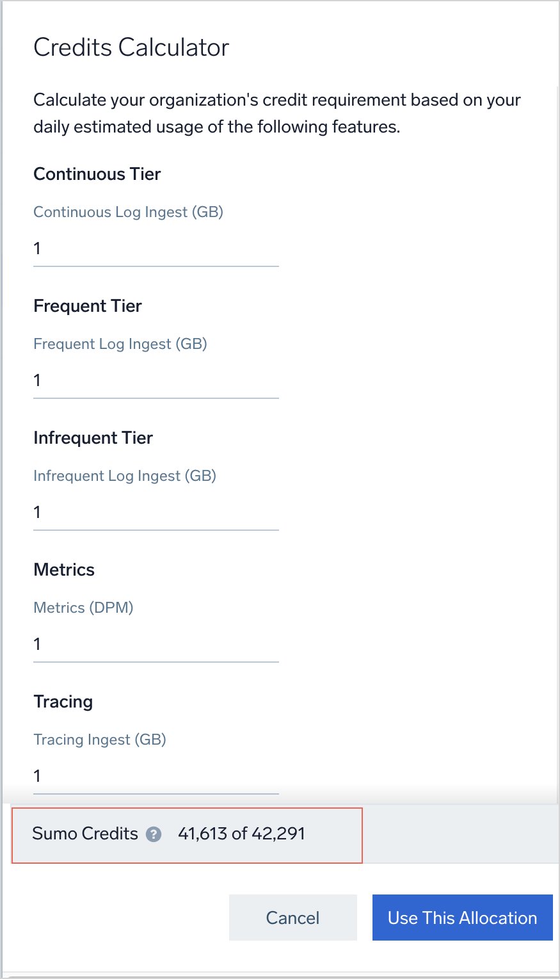Click the Metrics section heading
The image size is (560, 979).
pos(64,570)
